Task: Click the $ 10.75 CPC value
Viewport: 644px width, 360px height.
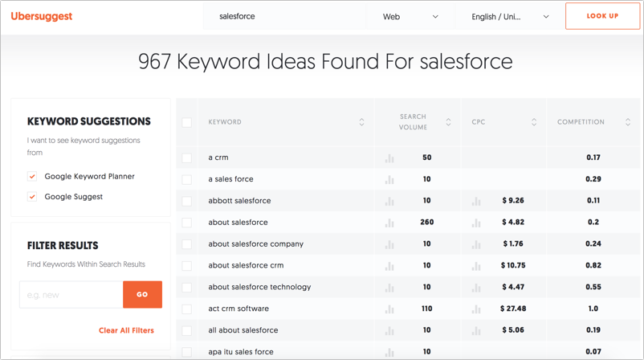Action: pyautogui.click(x=513, y=265)
